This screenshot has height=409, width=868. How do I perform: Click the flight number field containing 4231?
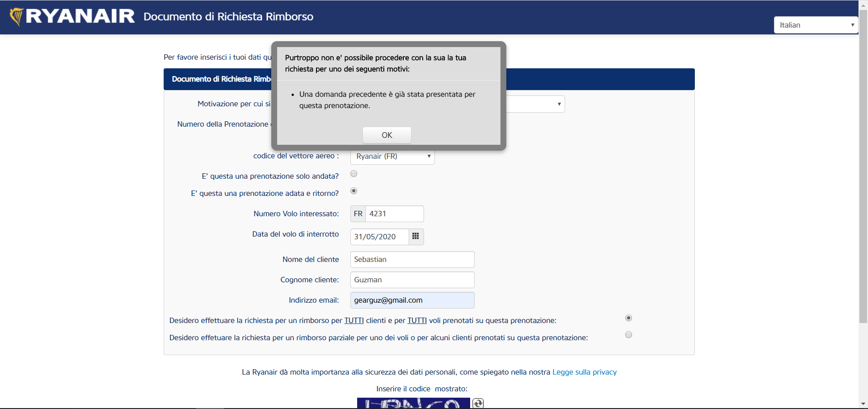pyautogui.click(x=394, y=214)
